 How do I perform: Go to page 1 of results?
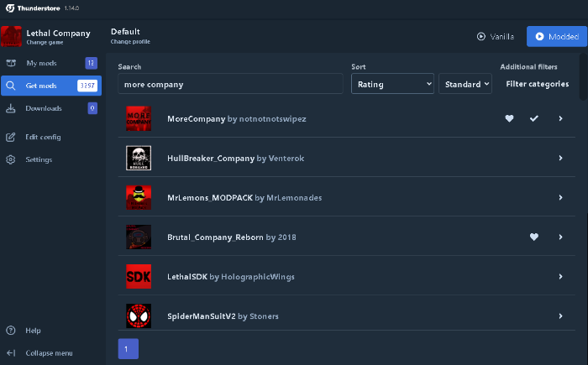tap(129, 349)
